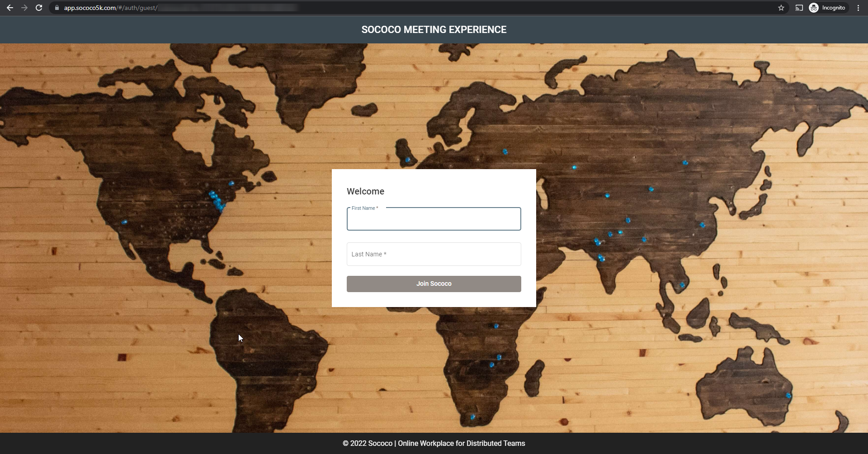Click the browser back arrow
The height and width of the screenshot is (454, 868).
[x=10, y=8]
